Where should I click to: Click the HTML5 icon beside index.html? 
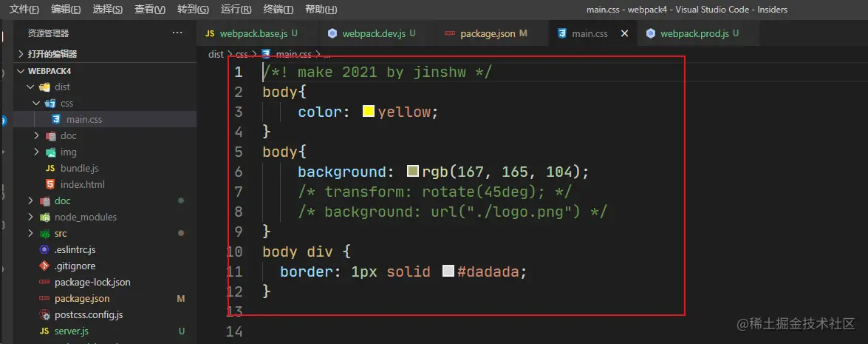point(50,184)
